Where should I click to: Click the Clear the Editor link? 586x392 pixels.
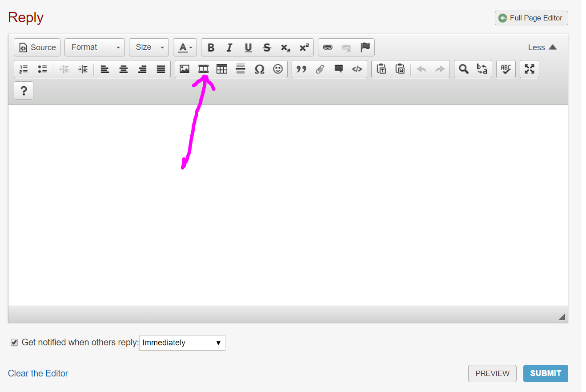coord(38,373)
